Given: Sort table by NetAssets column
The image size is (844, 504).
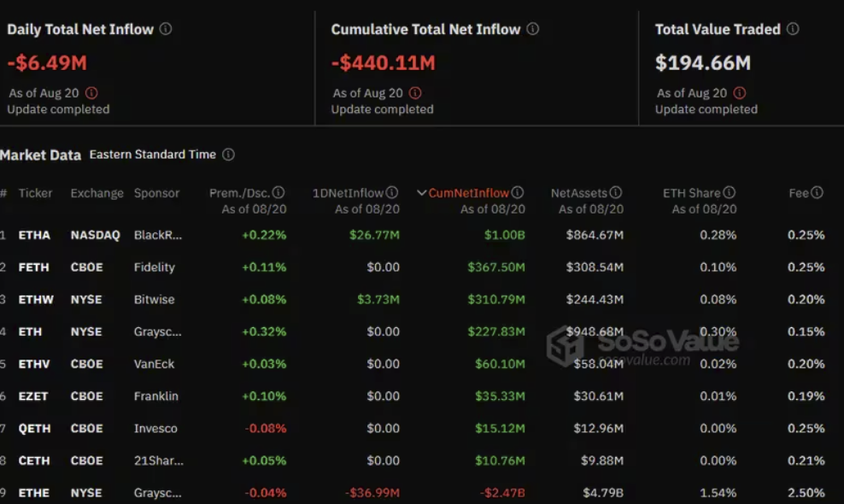Looking at the screenshot, I should pos(578,193).
